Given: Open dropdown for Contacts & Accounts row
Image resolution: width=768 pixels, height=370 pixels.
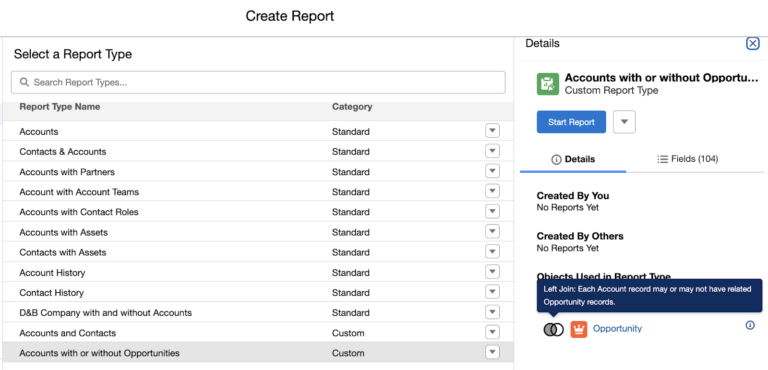Looking at the screenshot, I should (492, 151).
